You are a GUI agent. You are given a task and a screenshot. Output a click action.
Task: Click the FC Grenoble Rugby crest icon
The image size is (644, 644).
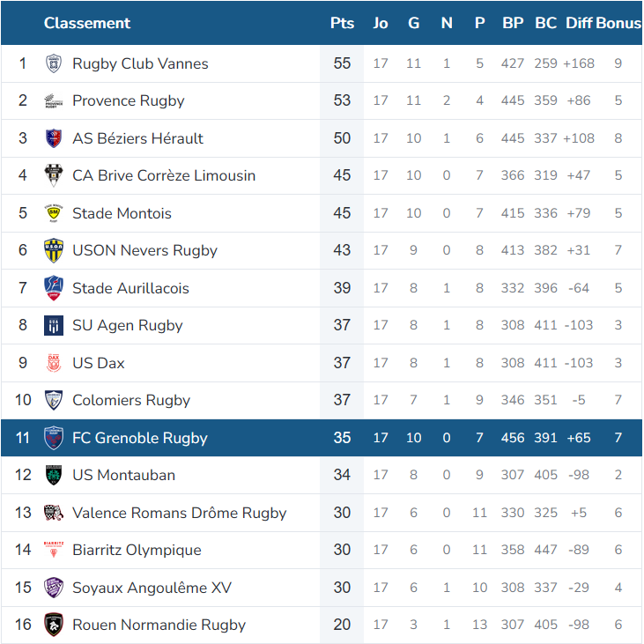click(x=54, y=438)
